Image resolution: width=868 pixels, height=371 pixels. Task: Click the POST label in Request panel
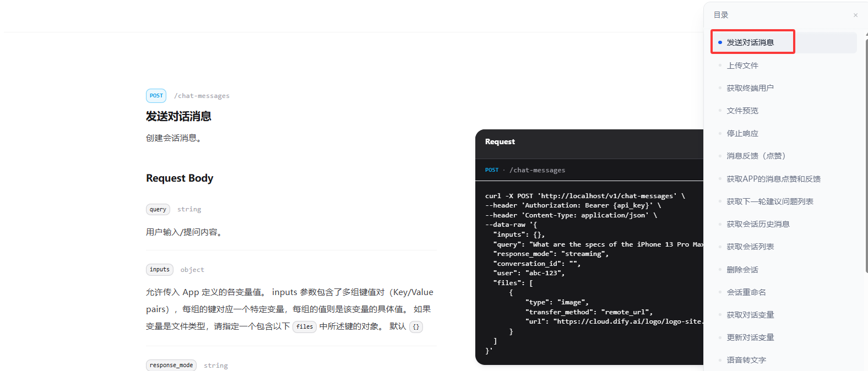(492, 170)
